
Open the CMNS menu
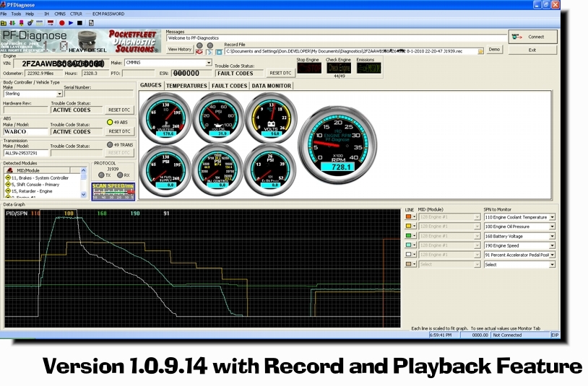point(60,14)
